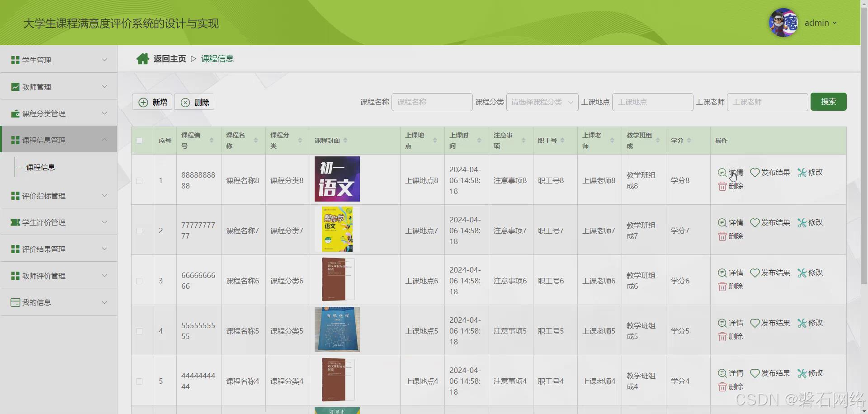The image size is (868, 414).
Task: Click the 教师管理 chart icon in sidebar
Action: coord(15,87)
